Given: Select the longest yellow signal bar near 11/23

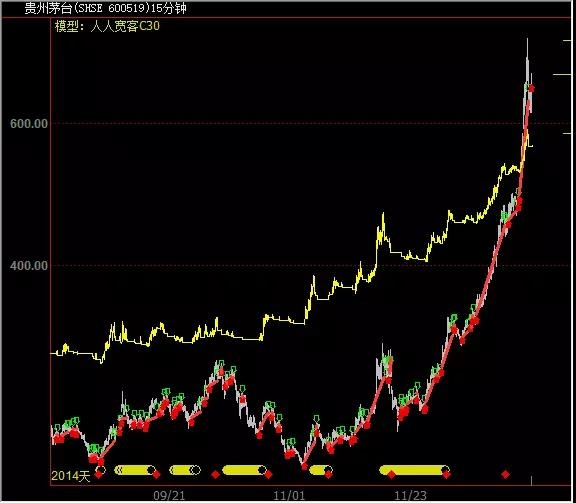Looking at the screenshot, I should click(414, 470).
